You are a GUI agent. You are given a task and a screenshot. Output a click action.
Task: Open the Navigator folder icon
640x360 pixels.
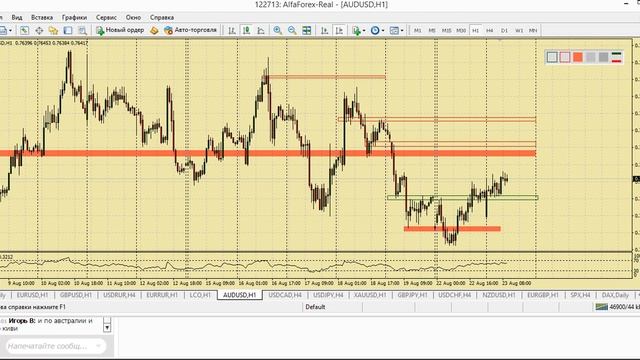pyautogui.click(x=53, y=30)
